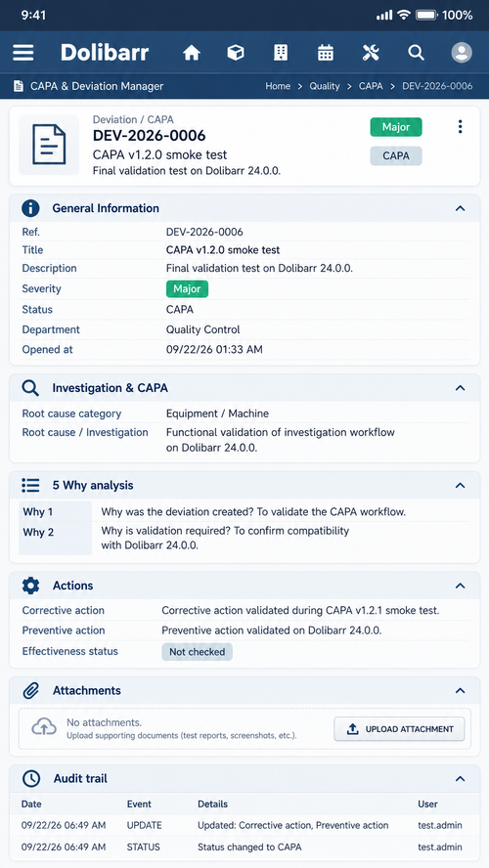Click test.admin user in the STATUS row
Screen dimensions: 489x868
click(x=440, y=847)
